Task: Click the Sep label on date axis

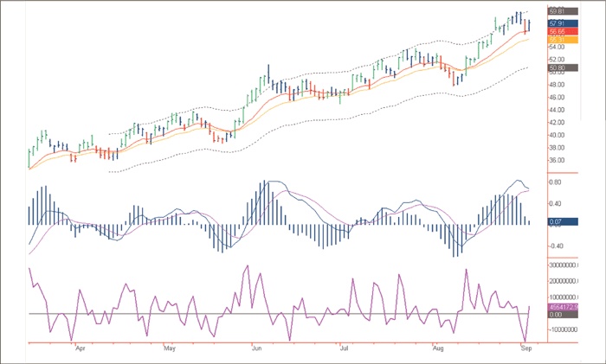Action: coord(526,350)
